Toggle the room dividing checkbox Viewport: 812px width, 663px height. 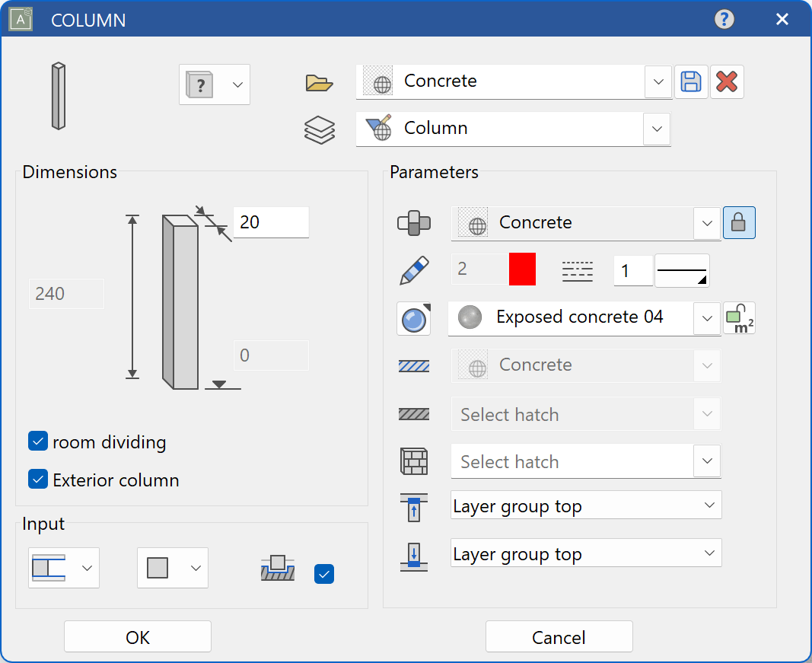point(37,441)
